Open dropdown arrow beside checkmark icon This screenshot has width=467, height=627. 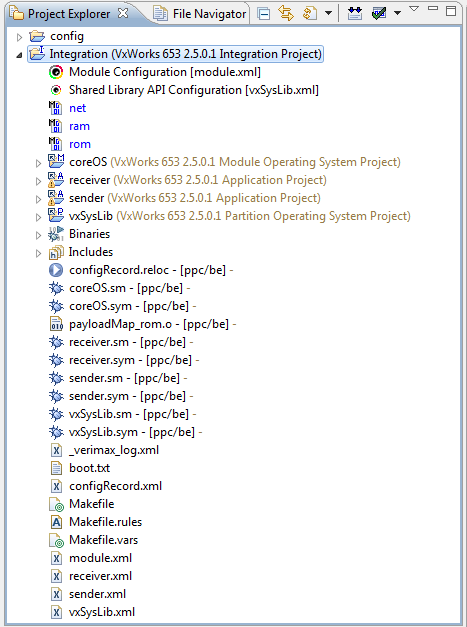(x=397, y=13)
